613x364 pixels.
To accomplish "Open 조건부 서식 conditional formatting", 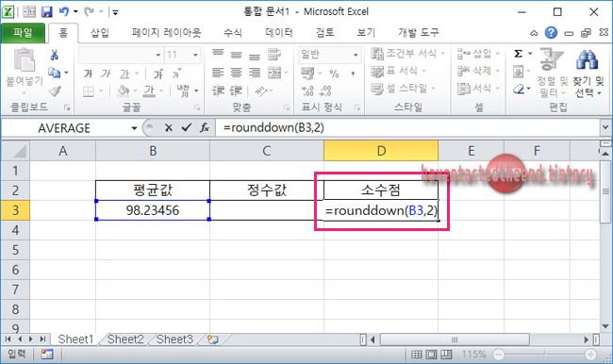I will 407,54.
